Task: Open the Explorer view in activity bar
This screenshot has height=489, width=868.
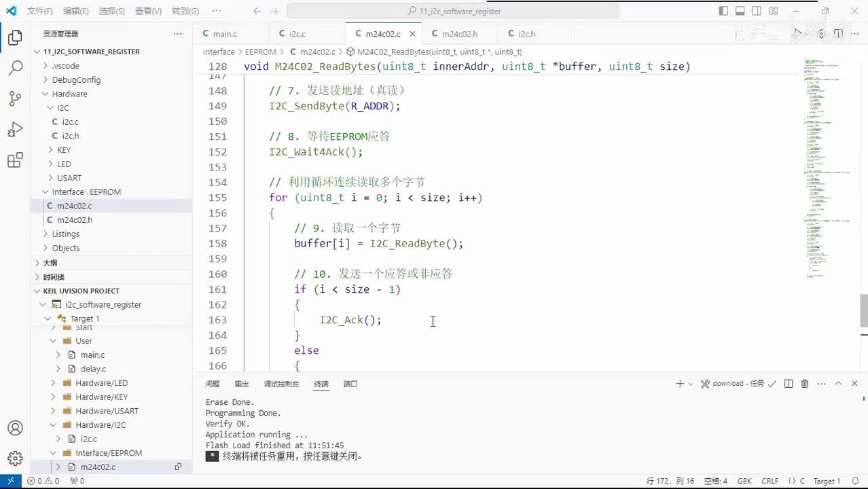Action: [x=15, y=37]
